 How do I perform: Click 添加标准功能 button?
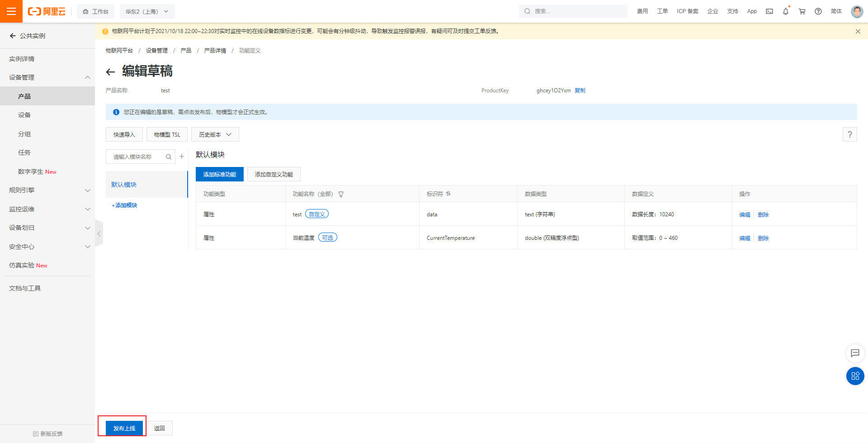(220, 174)
